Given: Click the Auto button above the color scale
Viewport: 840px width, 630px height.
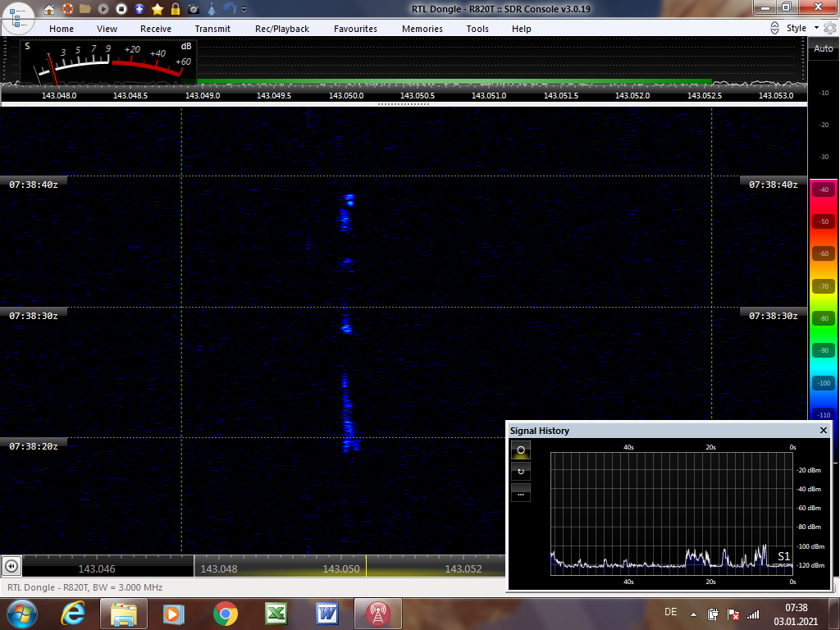Looking at the screenshot, I should click(x=824, y=48).
